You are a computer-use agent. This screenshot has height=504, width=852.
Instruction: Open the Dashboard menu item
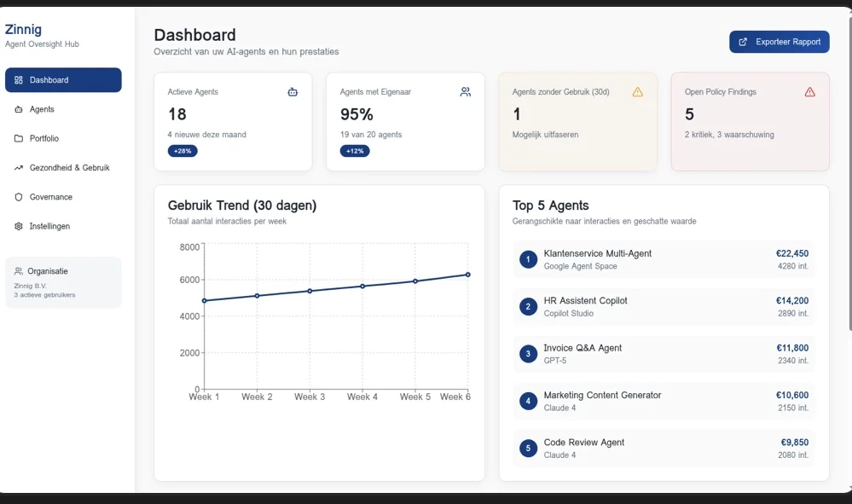pyautogui.click(x=63, y=80)
